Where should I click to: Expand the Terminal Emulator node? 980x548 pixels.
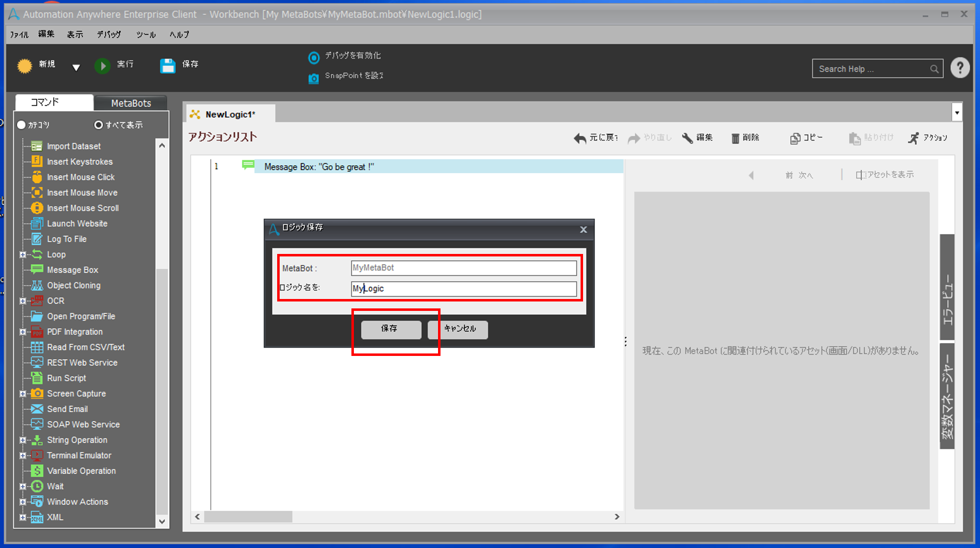click(x=22, y=455)
